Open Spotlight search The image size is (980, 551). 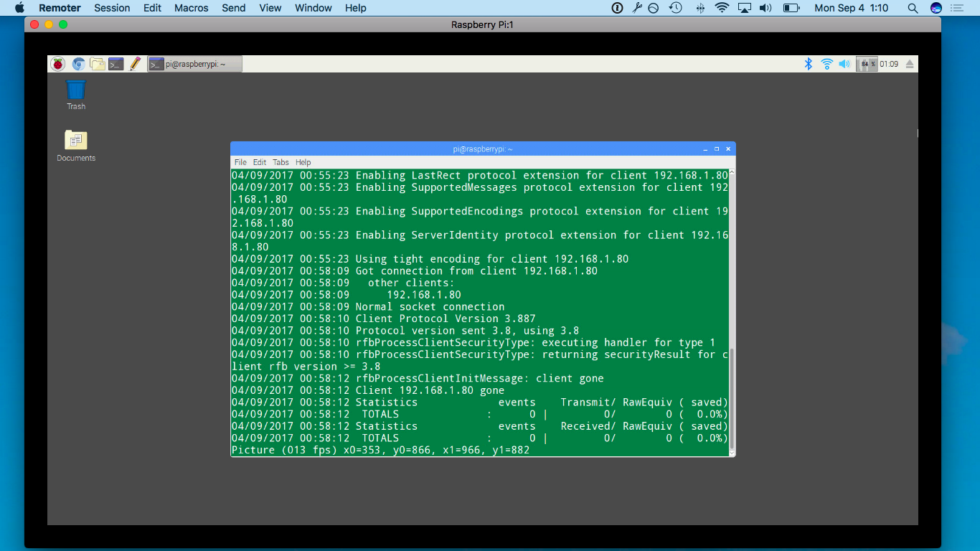click(913, 8)
